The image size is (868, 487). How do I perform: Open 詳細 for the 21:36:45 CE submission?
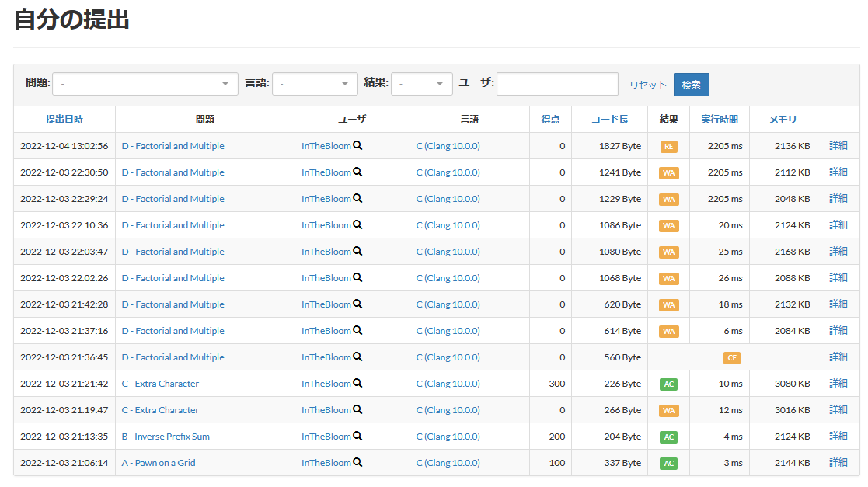click(838, 357)
